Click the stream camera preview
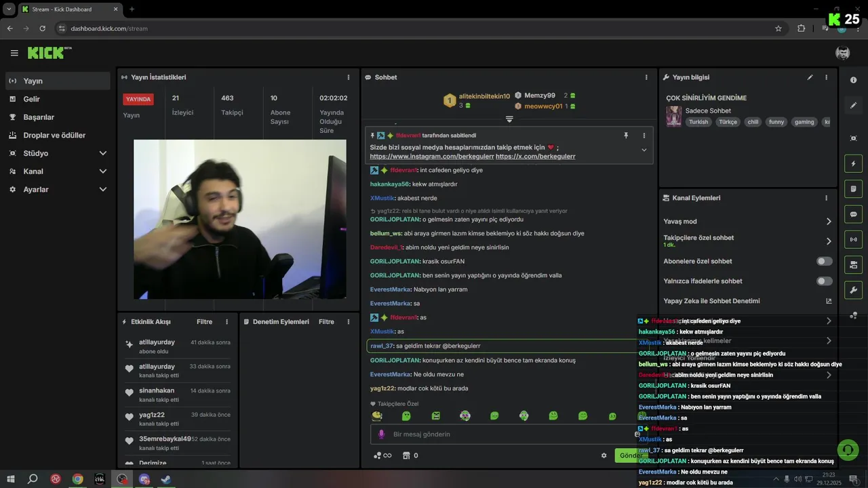 pos(240,219)
